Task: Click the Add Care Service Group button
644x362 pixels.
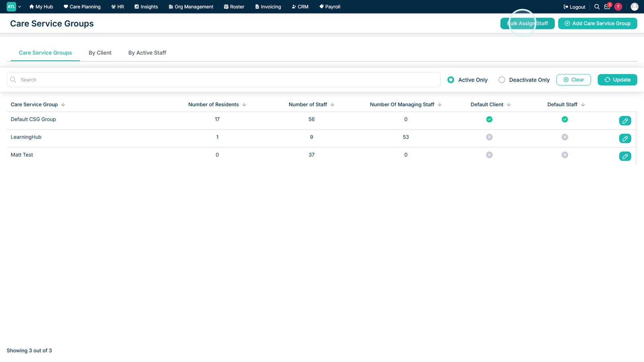Action: pos(597,23)
